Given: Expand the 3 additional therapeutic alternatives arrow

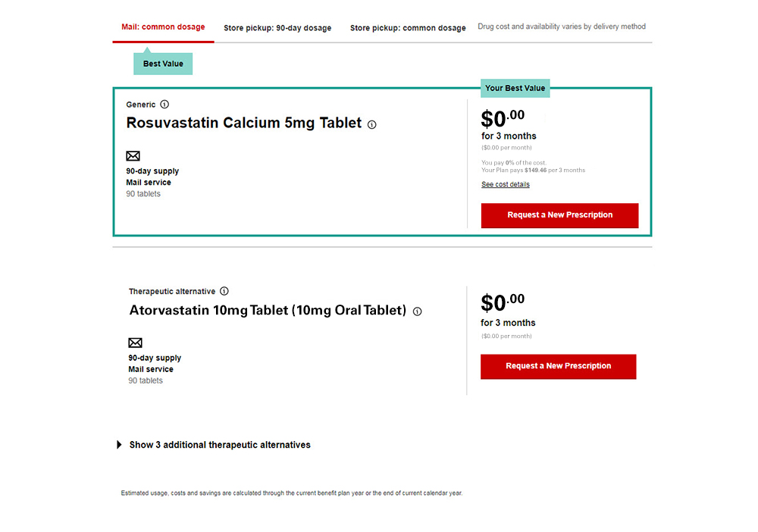Looking at the screenshot, I should [119, 445].
